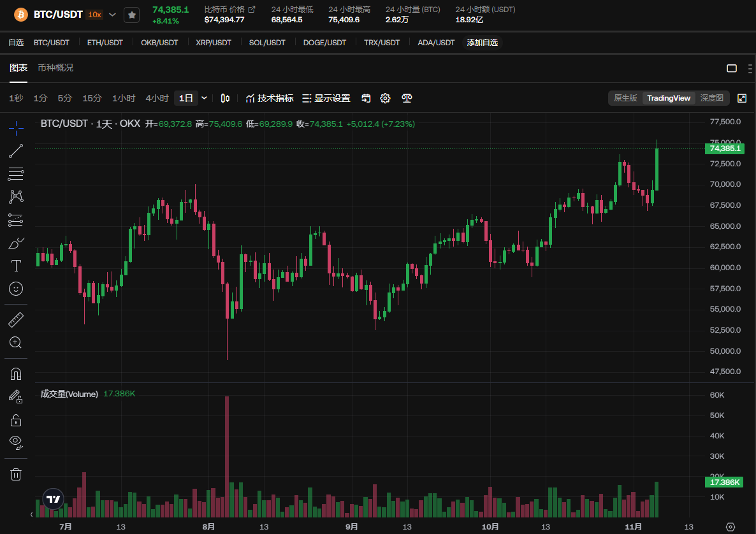Select the ruler measure tool
Screen dimensions: 756x534
(16, 319)
